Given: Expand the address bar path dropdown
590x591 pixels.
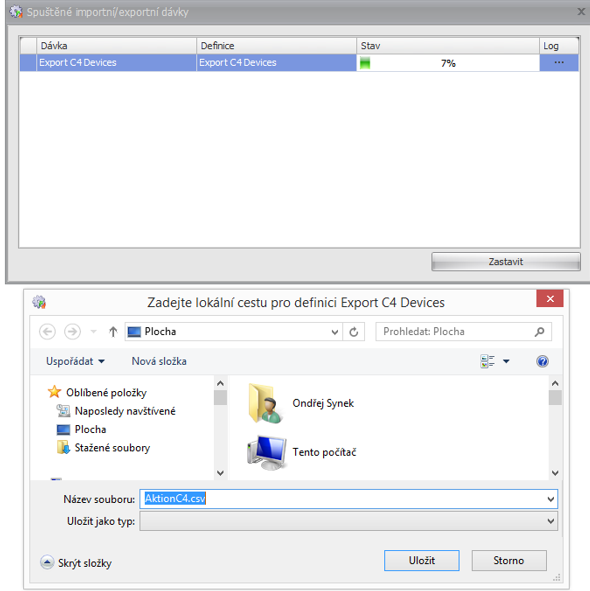Looking at the screenshot, I should [x=334, y=332].
